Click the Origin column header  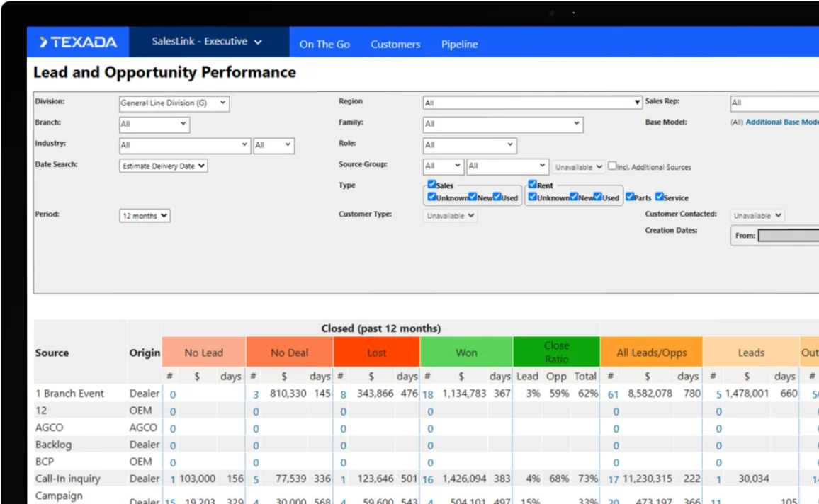[x=145, y=353]
